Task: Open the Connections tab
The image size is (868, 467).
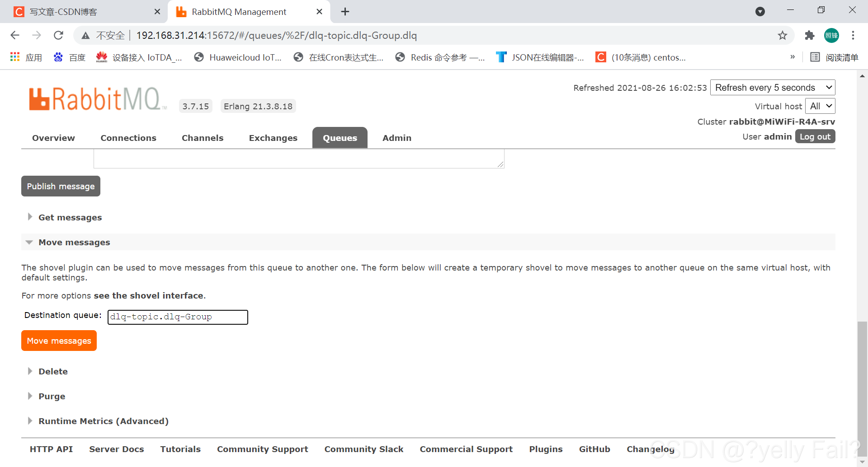Action: point(128,138)
